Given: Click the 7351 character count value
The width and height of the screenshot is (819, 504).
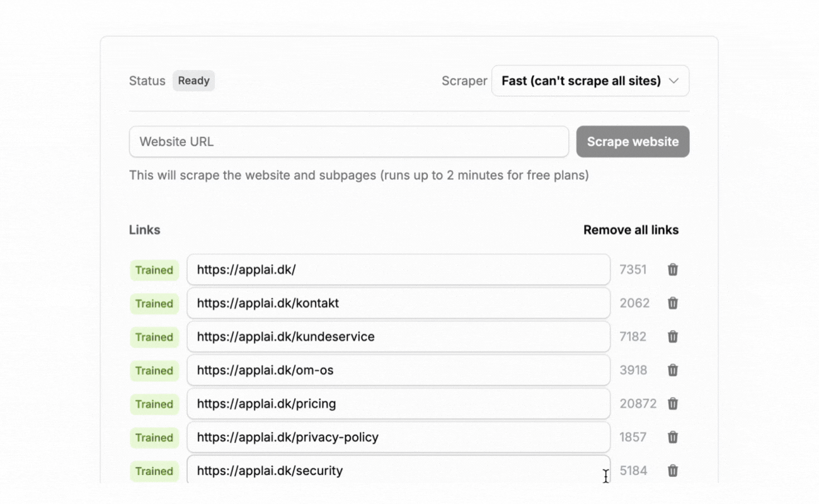Looking at the screenshot, I should point(633,270).
